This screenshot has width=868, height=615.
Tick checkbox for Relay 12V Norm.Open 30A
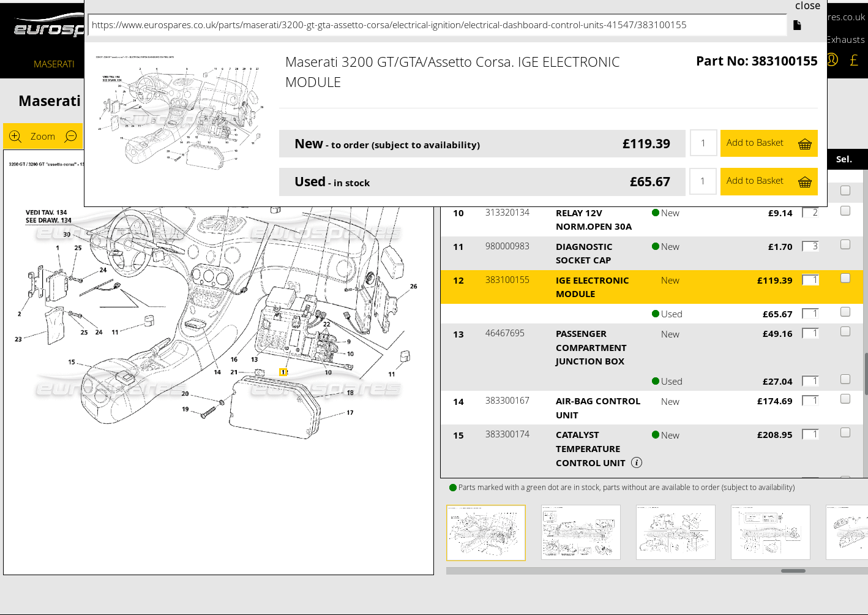click(x=845, y=211)
